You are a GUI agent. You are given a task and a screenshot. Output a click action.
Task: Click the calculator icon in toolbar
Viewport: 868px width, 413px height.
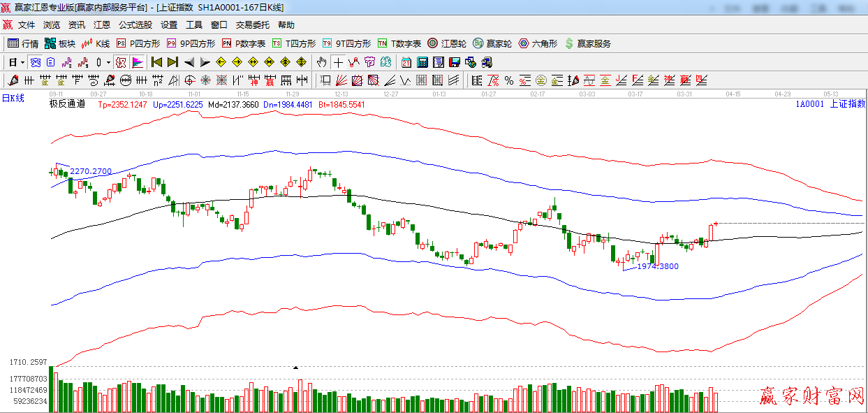[x=422, y=62]
